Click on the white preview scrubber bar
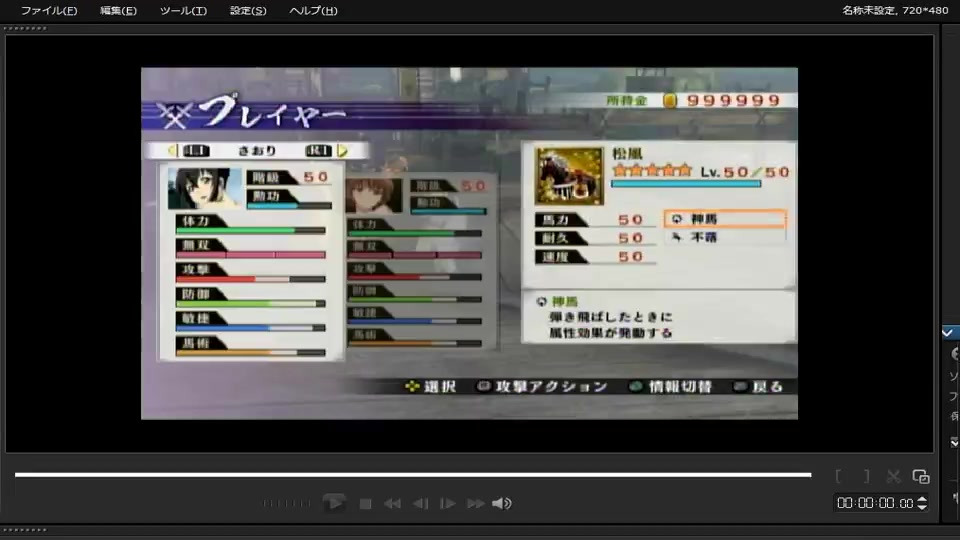Image resolution: width=960 pixels, height=540 pixels. pos(413,474)
